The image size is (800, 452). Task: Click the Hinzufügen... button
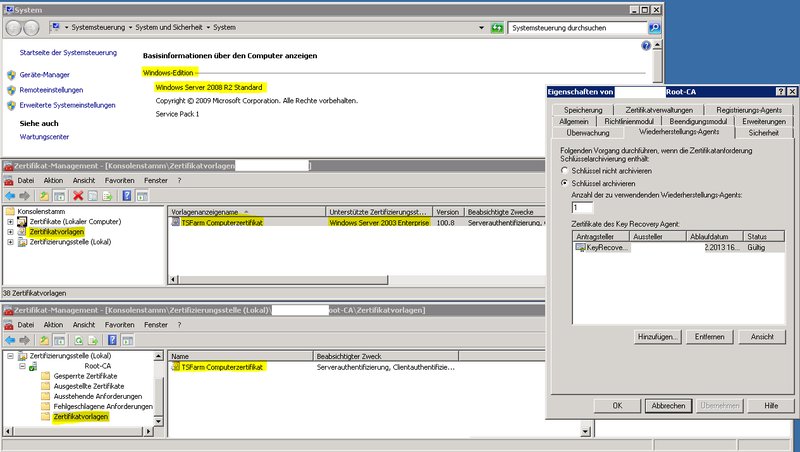tap(657, 337)
